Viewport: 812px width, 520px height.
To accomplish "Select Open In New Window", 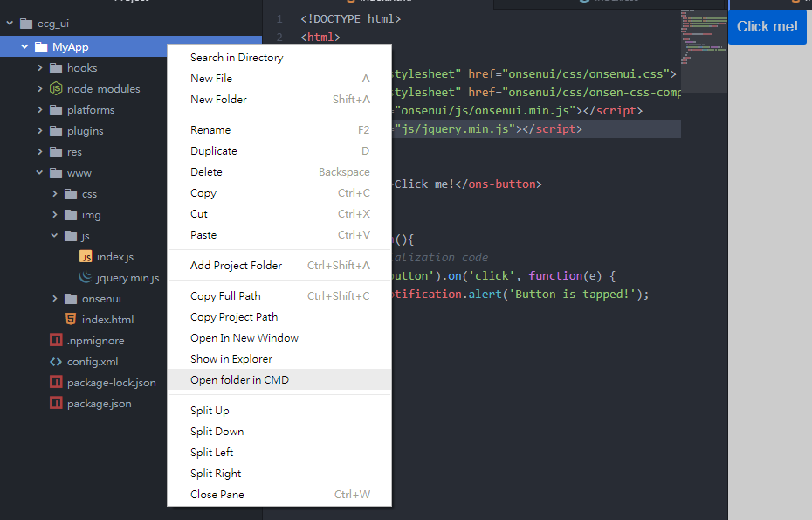I will [x=279, y=338].
